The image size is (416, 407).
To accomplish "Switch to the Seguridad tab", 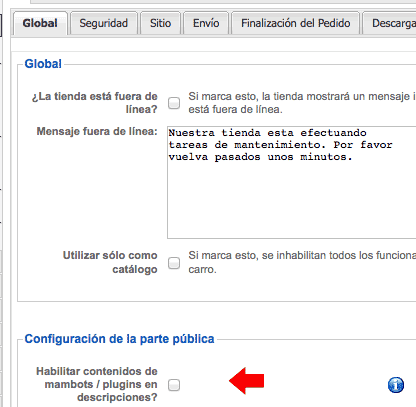I will pyautogui.click(x=104, y=23).
